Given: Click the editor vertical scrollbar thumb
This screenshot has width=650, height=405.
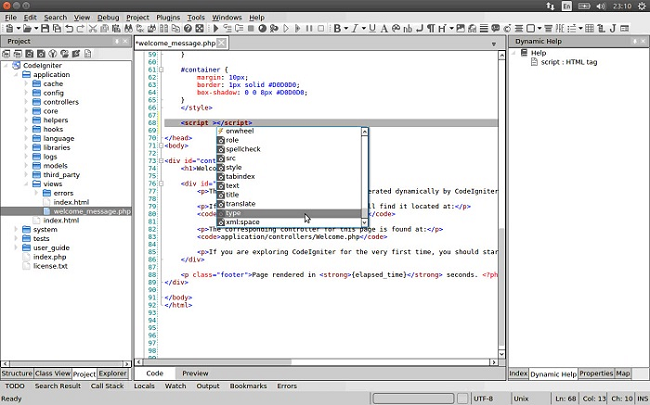Looking at the screenshot, I should click(x=502, y=288).
